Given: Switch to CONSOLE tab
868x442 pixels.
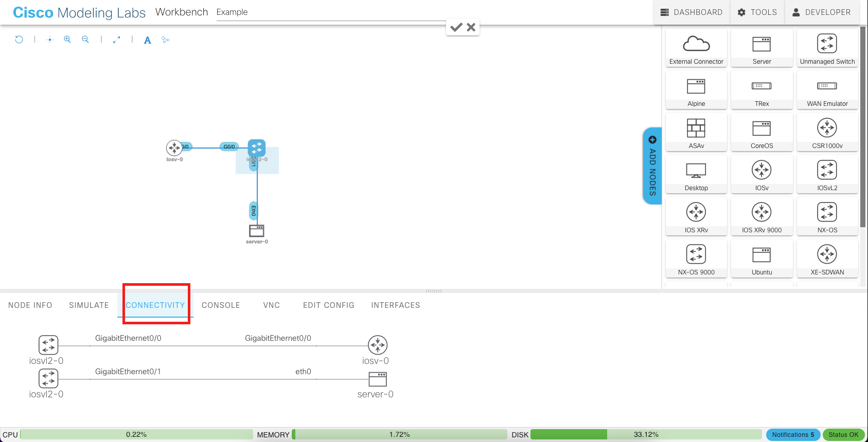Looking at the screenshot, I should pos(221,305).
